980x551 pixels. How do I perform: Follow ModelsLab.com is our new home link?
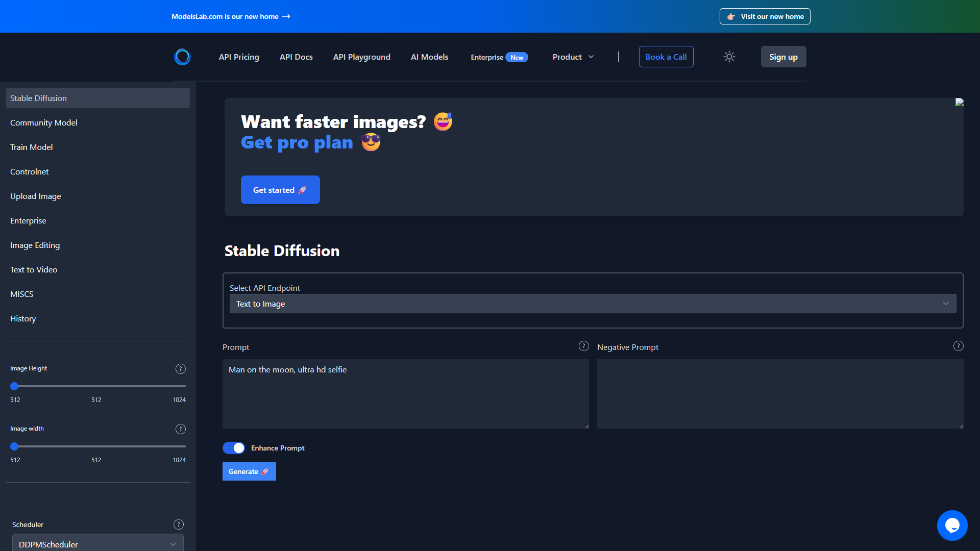[x=231, y=16]
